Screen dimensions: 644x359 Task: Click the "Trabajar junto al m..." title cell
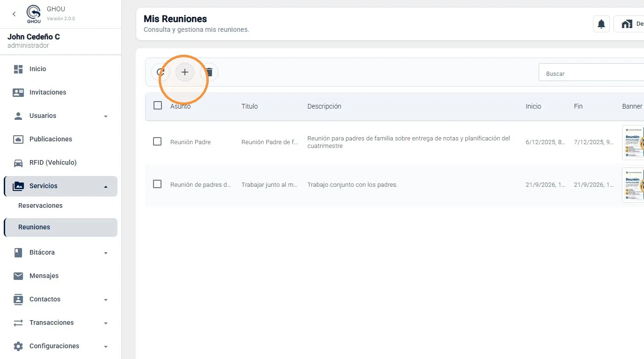tap(270, 184)
